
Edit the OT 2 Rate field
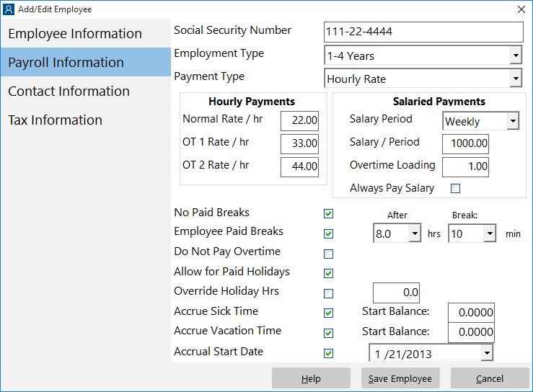pyautogui.click(x=299, y=166)
